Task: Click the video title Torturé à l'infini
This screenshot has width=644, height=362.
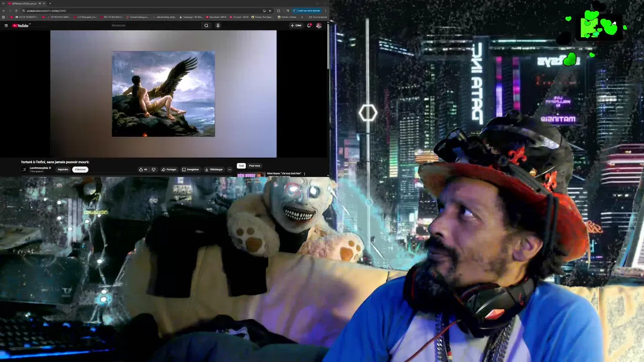Action: click(55, 162)
